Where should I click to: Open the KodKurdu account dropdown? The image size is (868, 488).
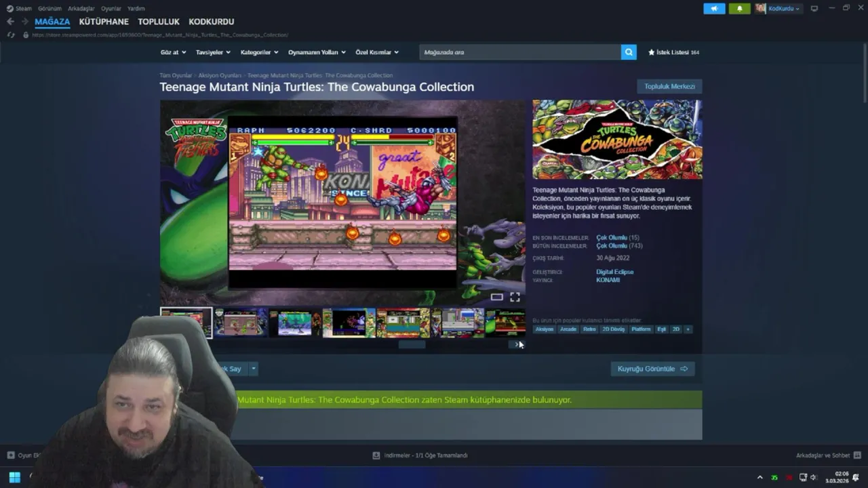(785, 8)
